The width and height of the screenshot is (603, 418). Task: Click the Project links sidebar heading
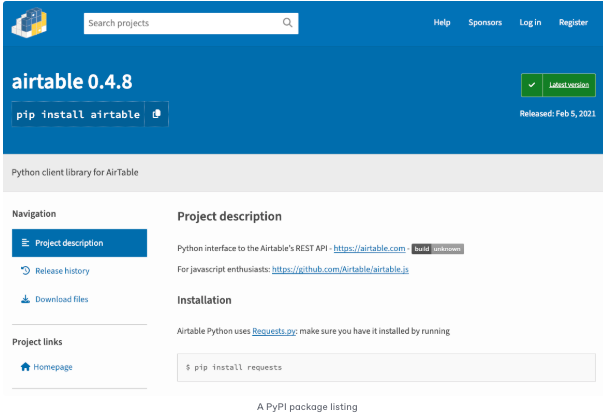(37, 342)
